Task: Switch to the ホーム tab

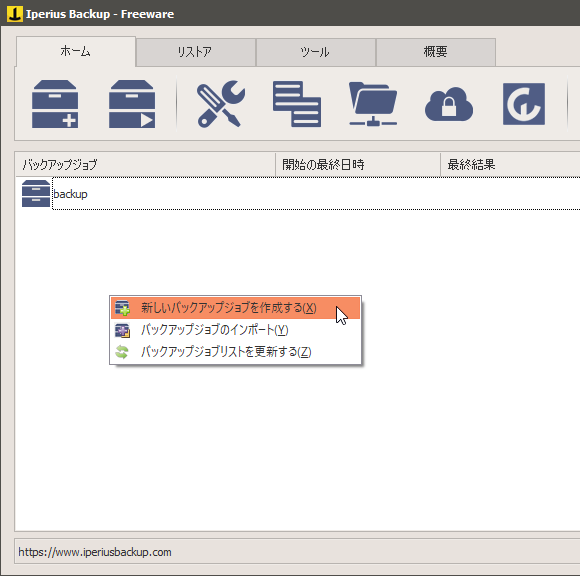Action: coord(75,51)
